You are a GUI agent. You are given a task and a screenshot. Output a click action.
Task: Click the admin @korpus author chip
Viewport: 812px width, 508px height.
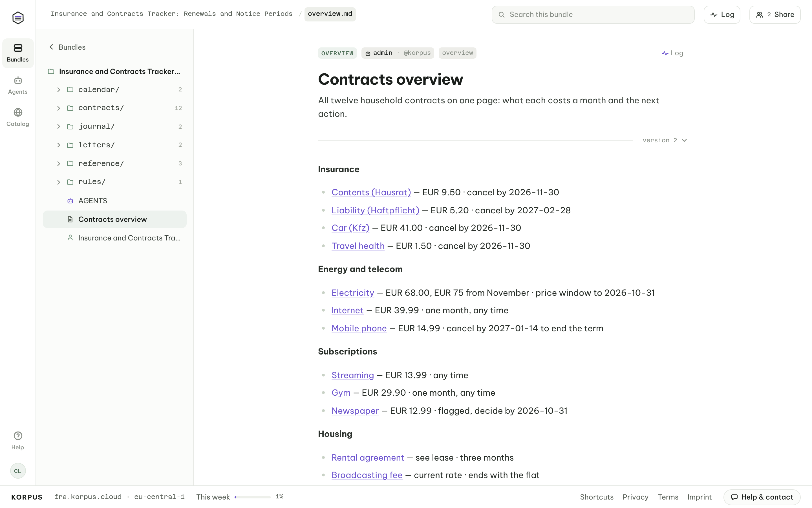[398, 53]
